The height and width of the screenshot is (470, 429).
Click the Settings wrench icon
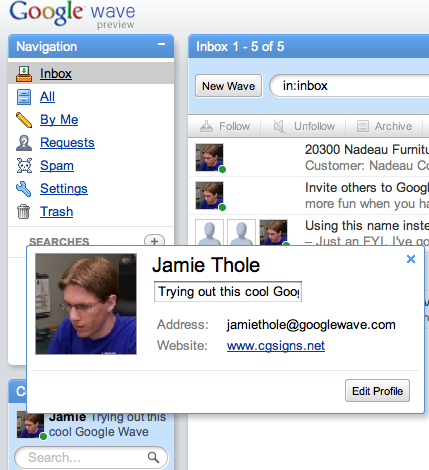pyautogui.click(x=24, y=189)
